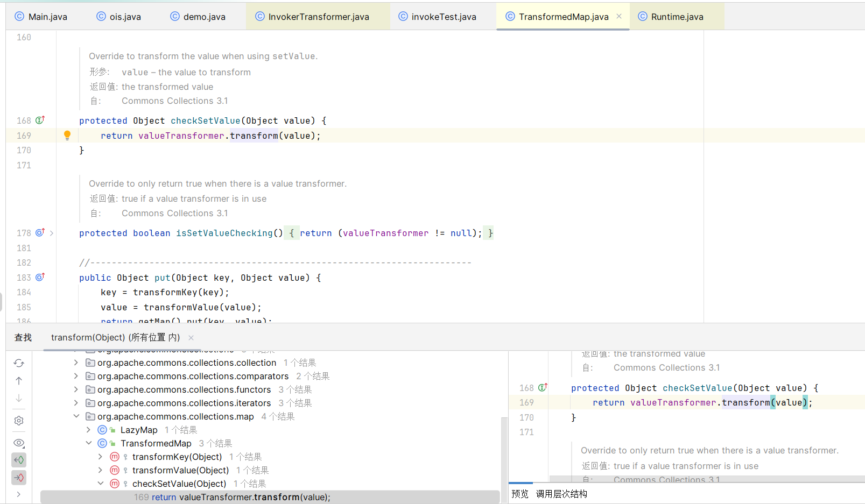
Task: Select transformValue(Object) result row
Action: coord(181,470)
